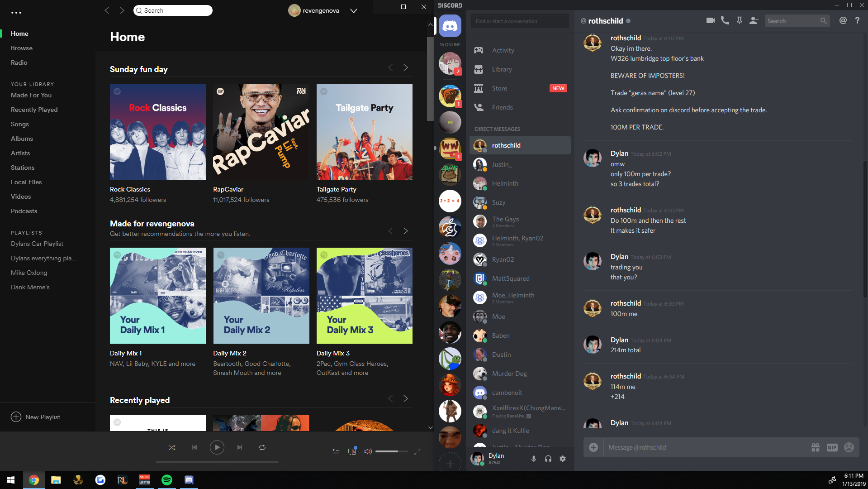Go forward in Spotify navigation
The width and height of the screenshot is (868, 489).
122,10
